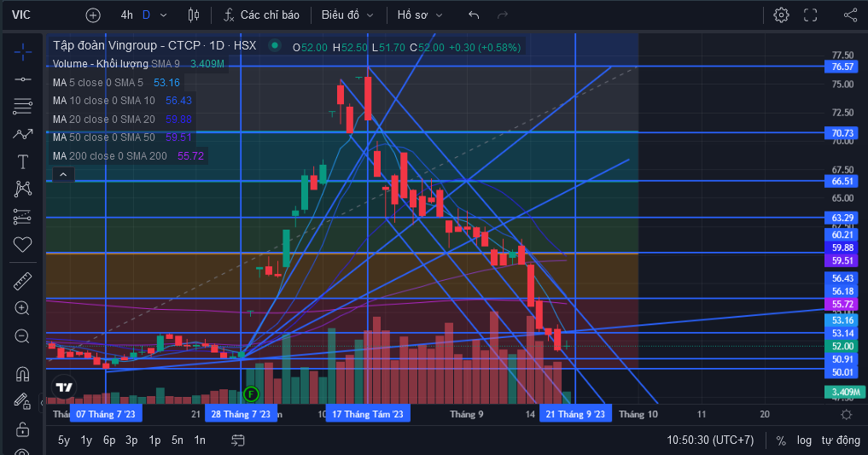This screenshot has width=868, height=455.
Task: Toggle tự động auto scale
Action: (841, 440)
